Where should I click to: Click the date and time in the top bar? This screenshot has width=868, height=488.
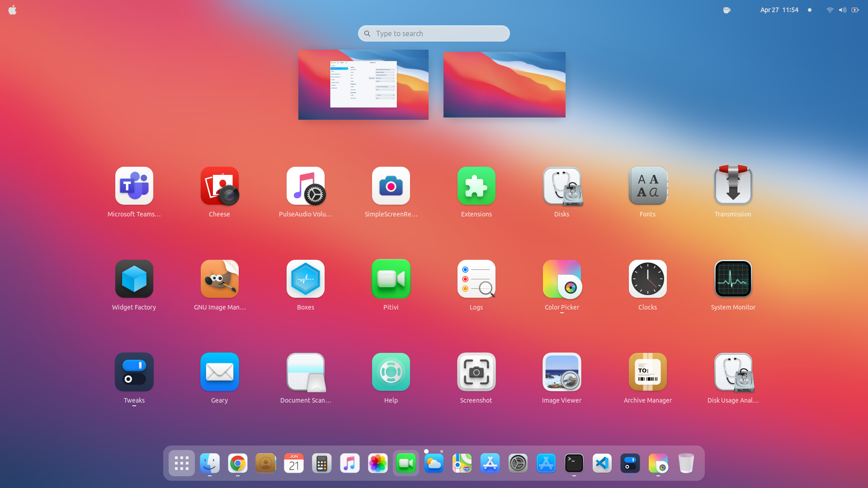tap(779, 9)
